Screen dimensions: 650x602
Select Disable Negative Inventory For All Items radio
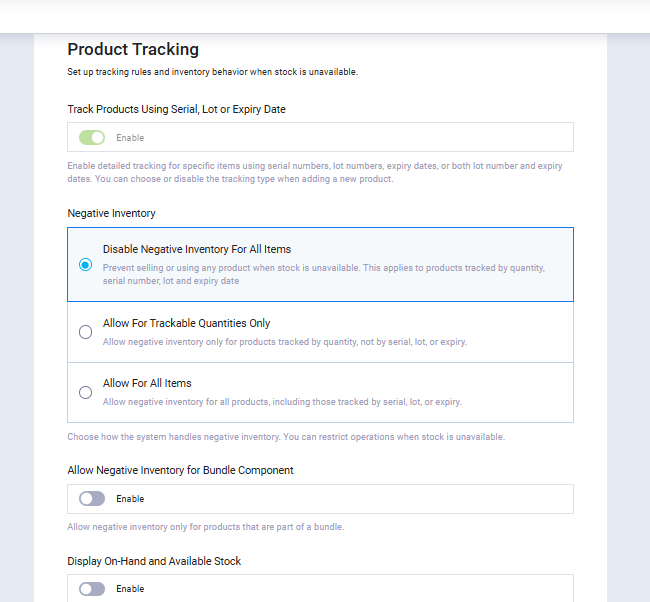(x=85, y=265)
